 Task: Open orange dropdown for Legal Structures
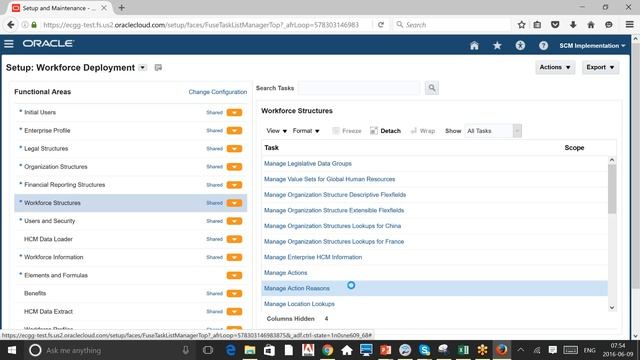[234, 149]
